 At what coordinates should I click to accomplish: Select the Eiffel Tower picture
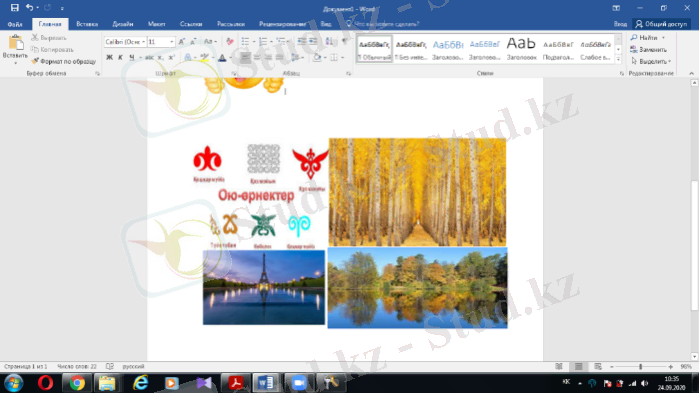264,287
